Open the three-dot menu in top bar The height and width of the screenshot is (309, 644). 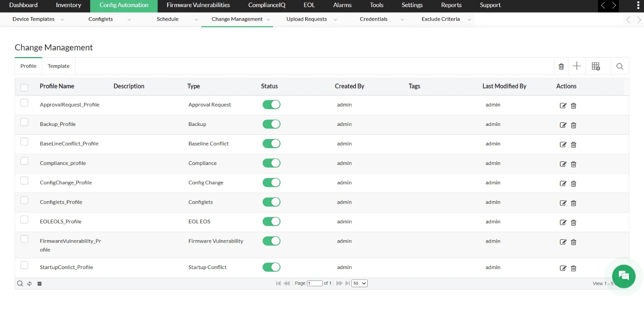[637, 5]
